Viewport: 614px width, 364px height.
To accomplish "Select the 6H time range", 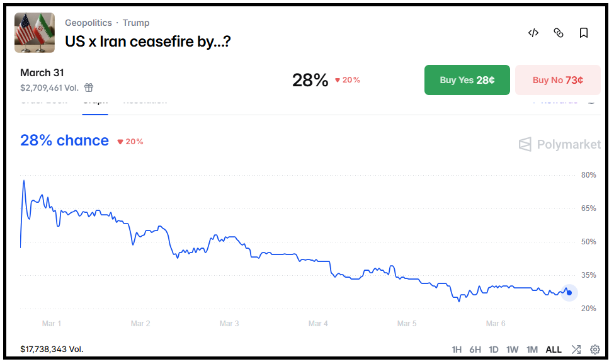I will click(x=475, y=350).
